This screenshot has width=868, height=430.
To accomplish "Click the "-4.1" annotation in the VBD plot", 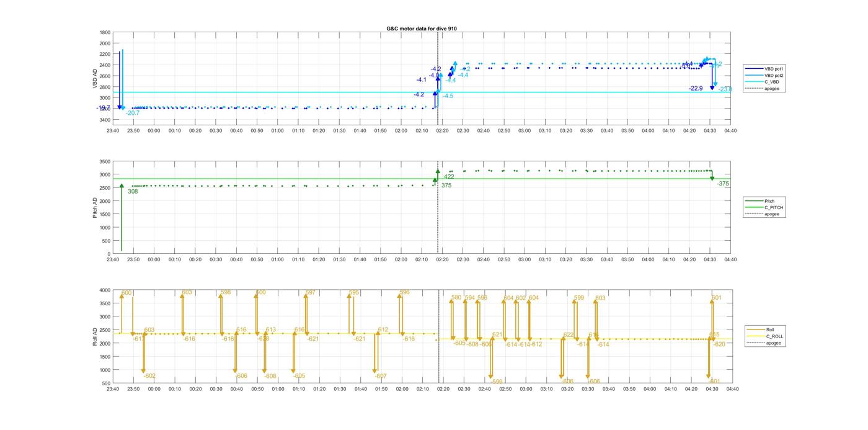I will (x=421, y=80).
